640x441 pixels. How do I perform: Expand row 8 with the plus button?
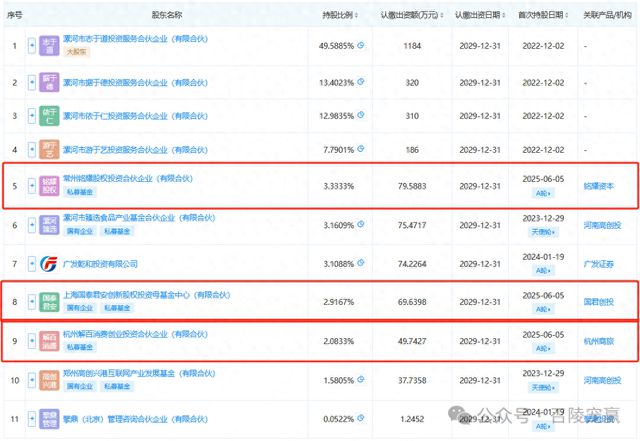[x=32, y=302]
